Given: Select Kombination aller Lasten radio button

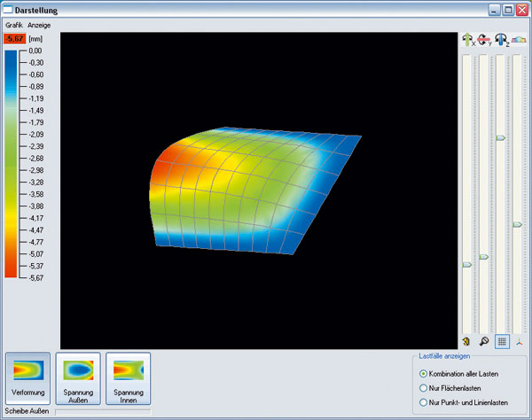Looking at the screenshot, I should tap(423, 374).
